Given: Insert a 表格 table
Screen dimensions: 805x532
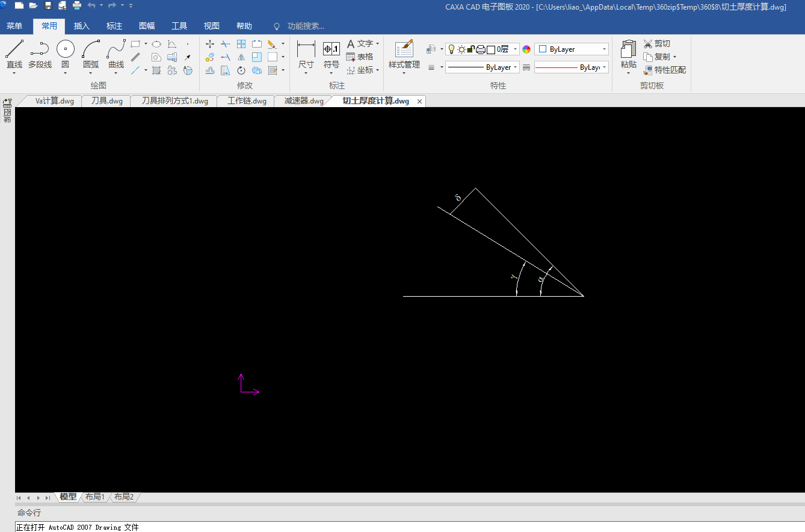Looking at the screenshot, I should 360,57.
